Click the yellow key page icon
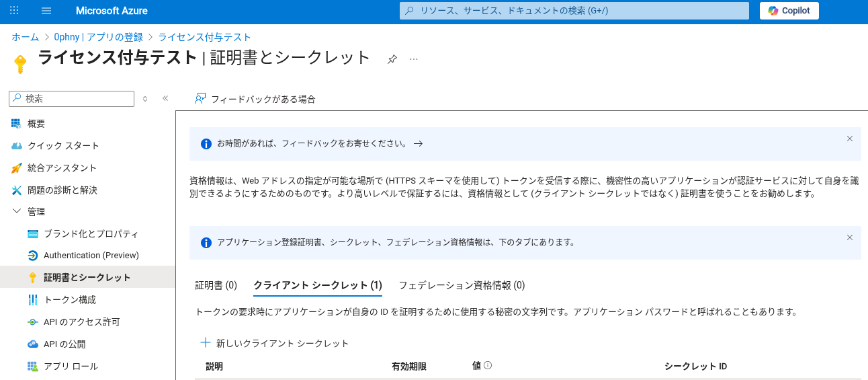 coord(20,64)
